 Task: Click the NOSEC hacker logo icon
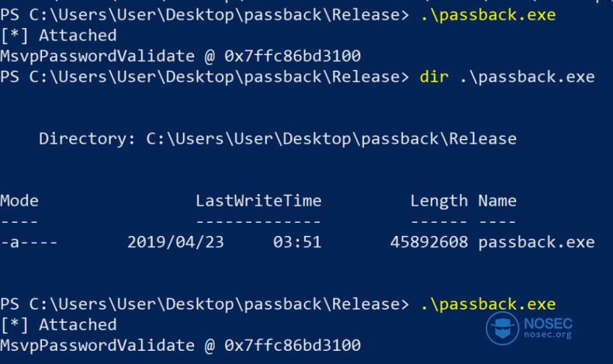click(502, 328)
